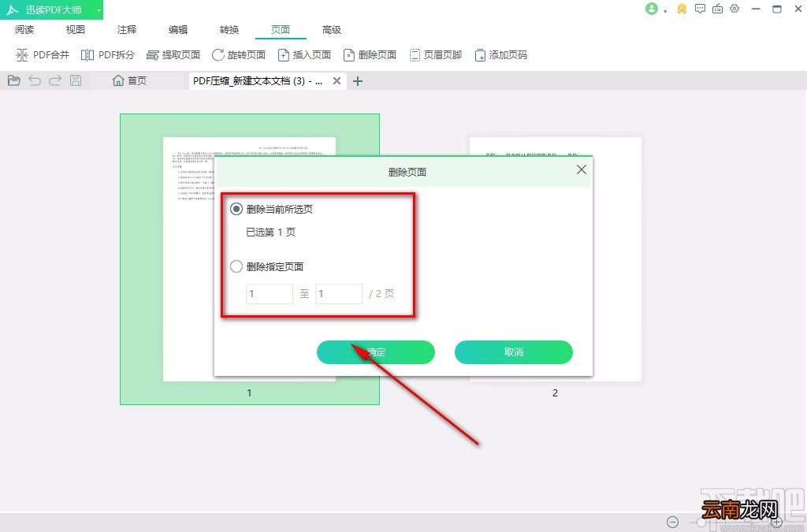Viewport: 807px width, 532px height.
Task: Switch to the 高级 menu tab
Action: (332, 30)
